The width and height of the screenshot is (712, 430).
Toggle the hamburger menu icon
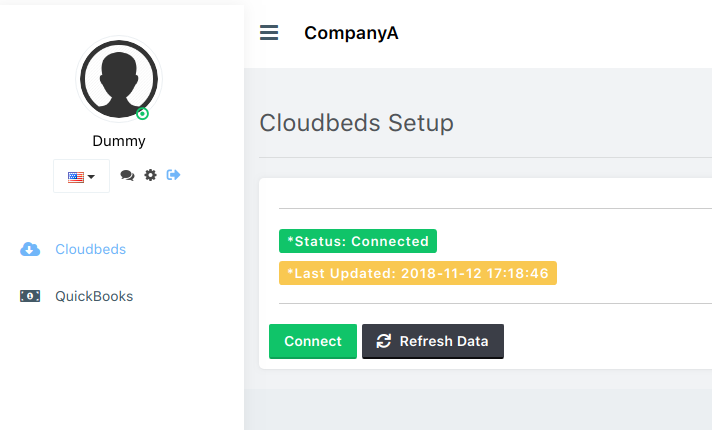(269, 33)
